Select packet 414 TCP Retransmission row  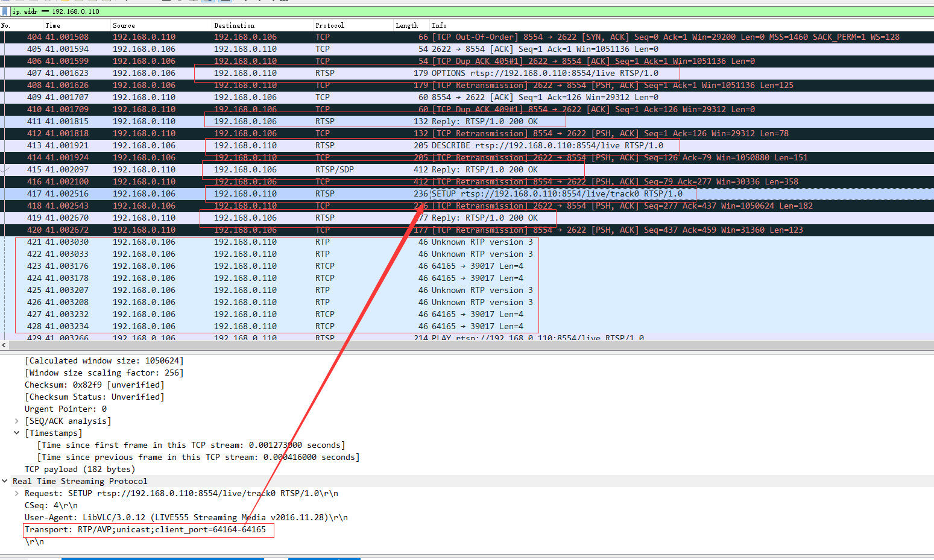pyautogui.click(x=467, y=157)
